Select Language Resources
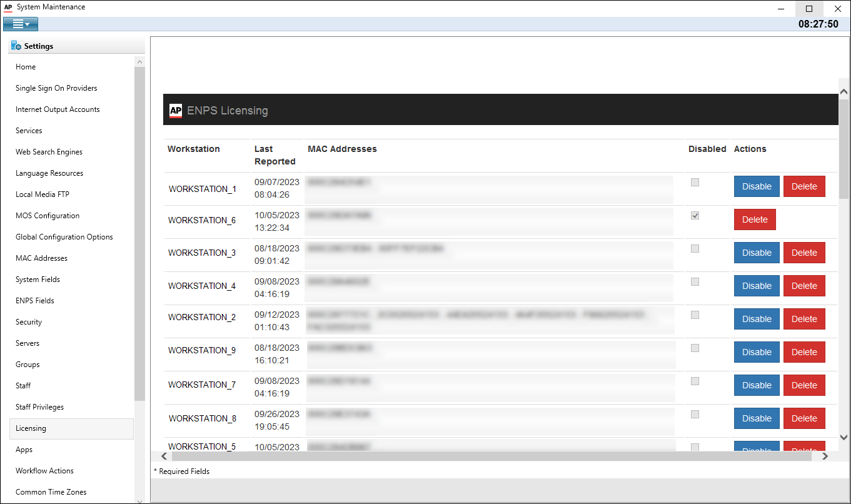 coord(49,173)
